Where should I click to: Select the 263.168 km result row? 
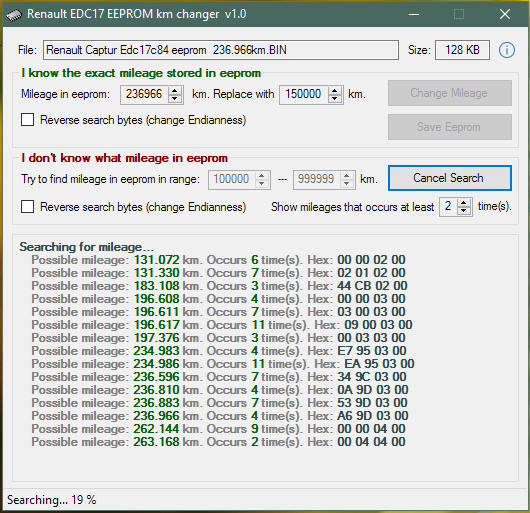[218, 442]
